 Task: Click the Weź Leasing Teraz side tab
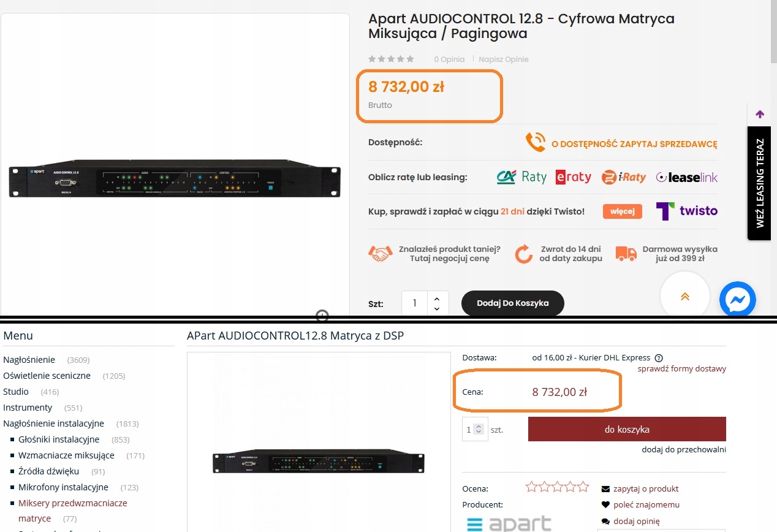point(760,183)
